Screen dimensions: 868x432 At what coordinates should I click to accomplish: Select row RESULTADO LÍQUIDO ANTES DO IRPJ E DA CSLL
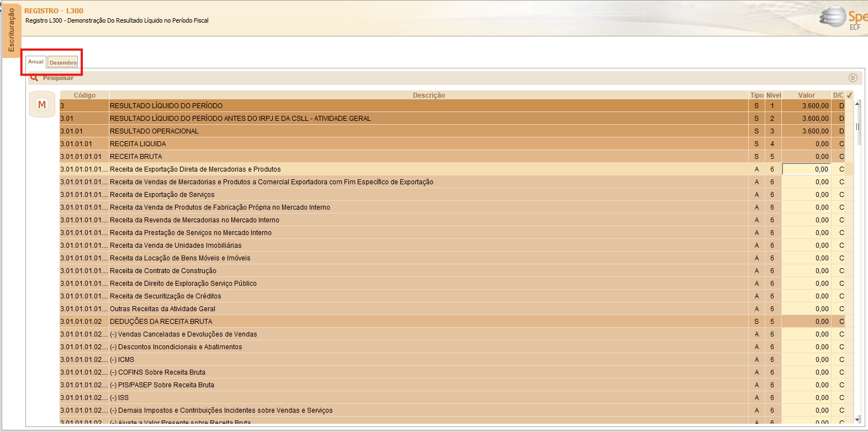click(x=456, y=118)
